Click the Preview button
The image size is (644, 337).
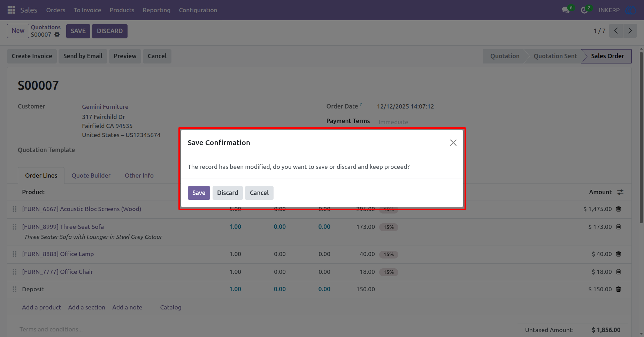125,56
